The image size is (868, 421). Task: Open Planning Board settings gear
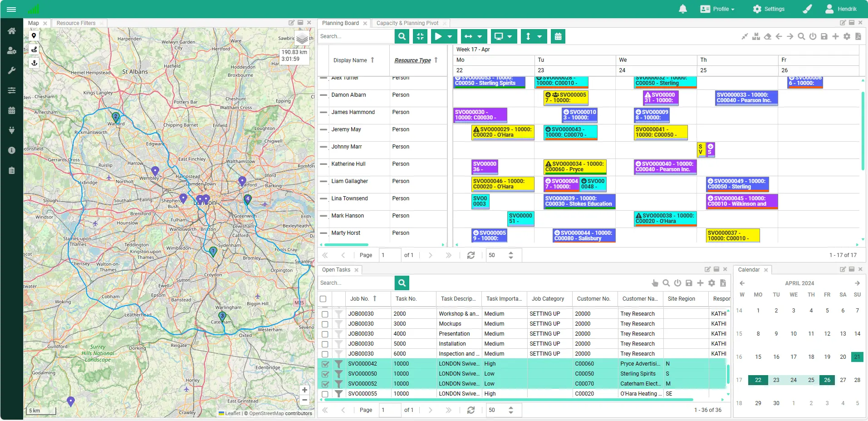[x=846, y=36]
